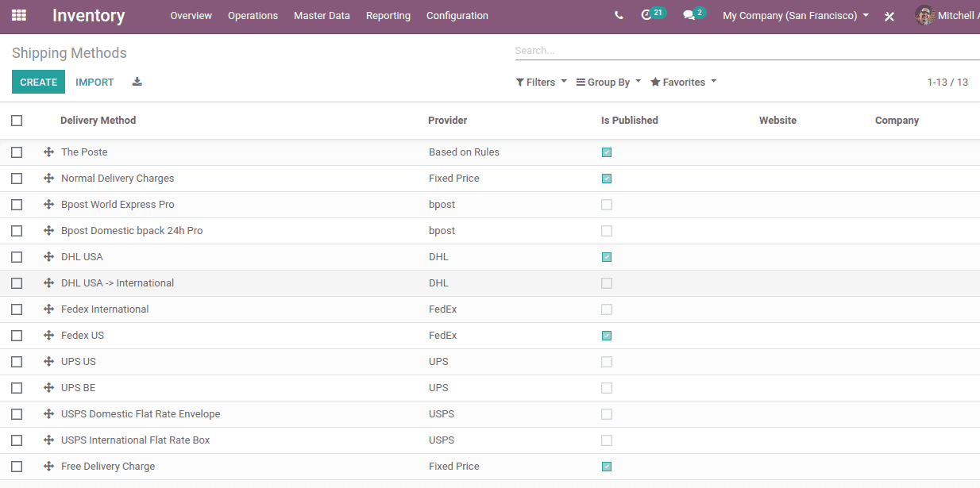This screenshot has height=488, width=980.
Task: Select Normal Delivery Charges row checkbox
Action: coord(17,179)
